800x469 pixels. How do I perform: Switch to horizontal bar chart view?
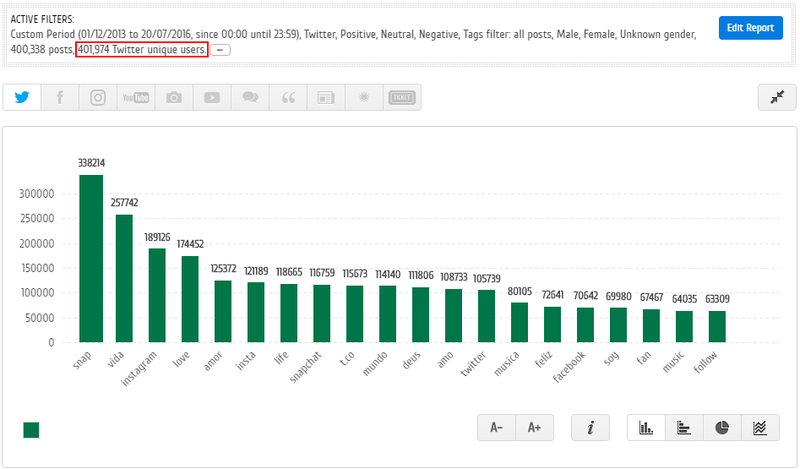point(684,427)
